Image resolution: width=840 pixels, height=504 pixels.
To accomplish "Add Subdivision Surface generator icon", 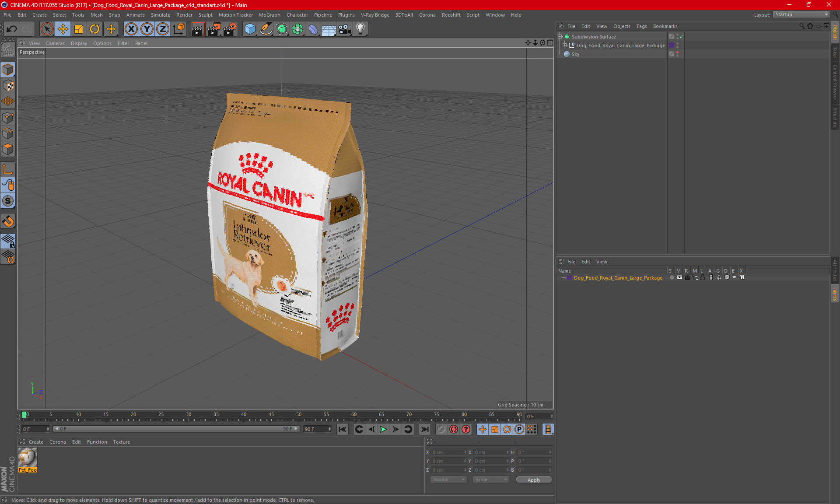I will click(282, 29).
